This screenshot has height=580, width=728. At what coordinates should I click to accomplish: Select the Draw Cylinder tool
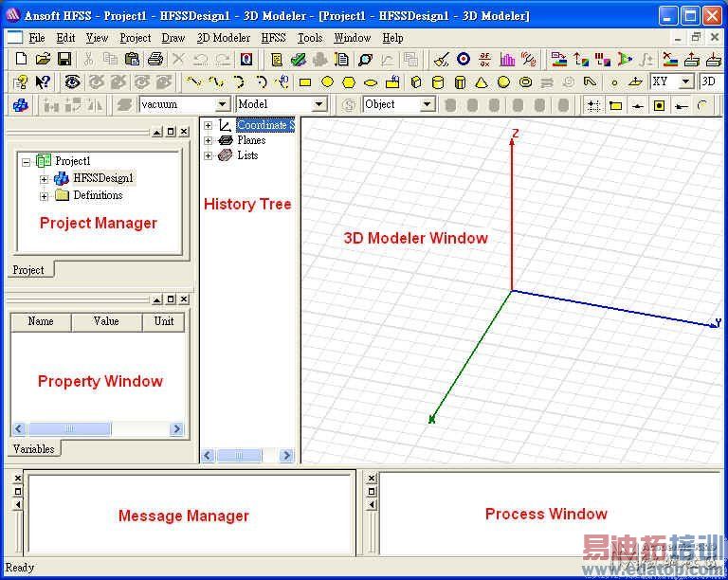[437, 82]
